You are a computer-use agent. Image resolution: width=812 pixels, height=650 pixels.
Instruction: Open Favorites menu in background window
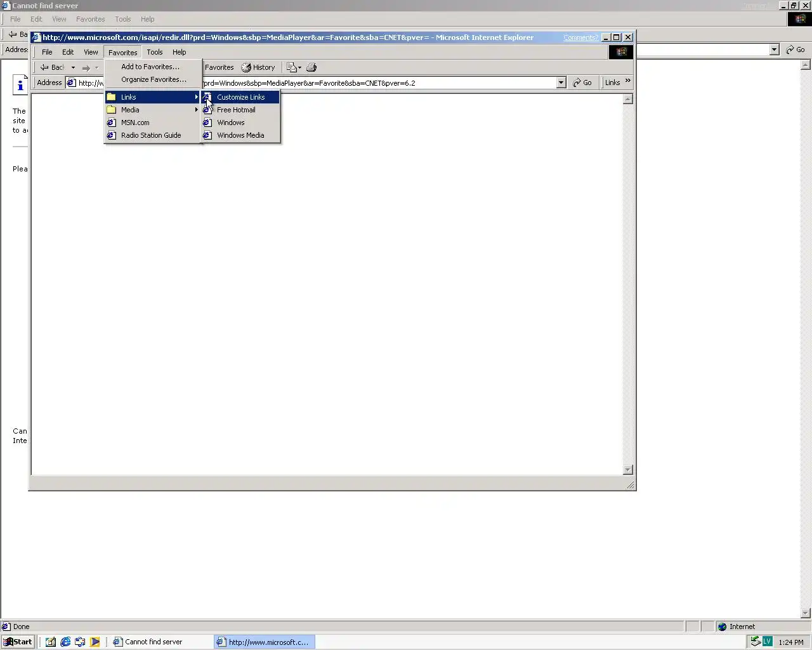pos(91,19)
